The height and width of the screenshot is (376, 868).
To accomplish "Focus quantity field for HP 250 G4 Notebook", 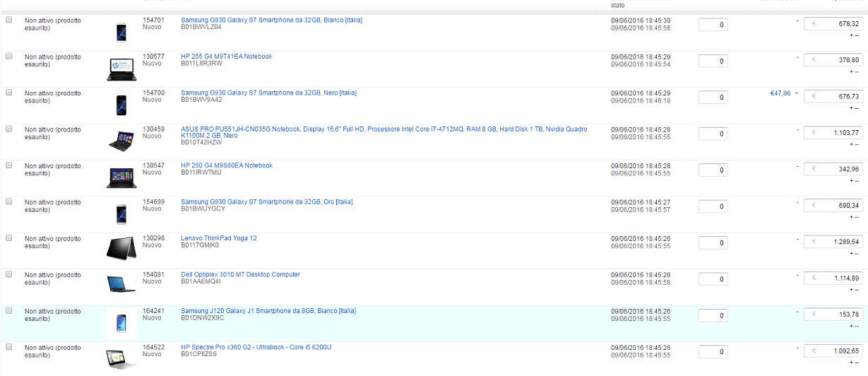I will tap(713, 170).
